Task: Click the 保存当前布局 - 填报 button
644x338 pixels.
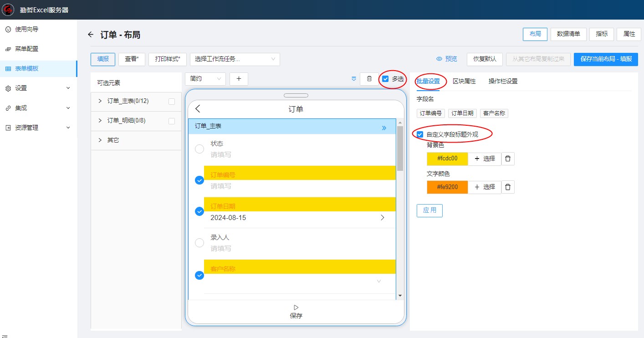Action: pos(606,59)
